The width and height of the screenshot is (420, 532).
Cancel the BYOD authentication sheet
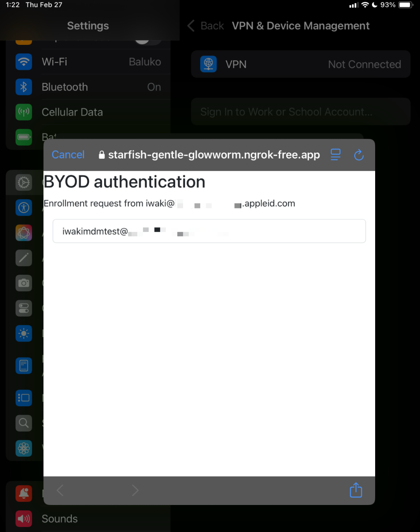tap(68, 155)
